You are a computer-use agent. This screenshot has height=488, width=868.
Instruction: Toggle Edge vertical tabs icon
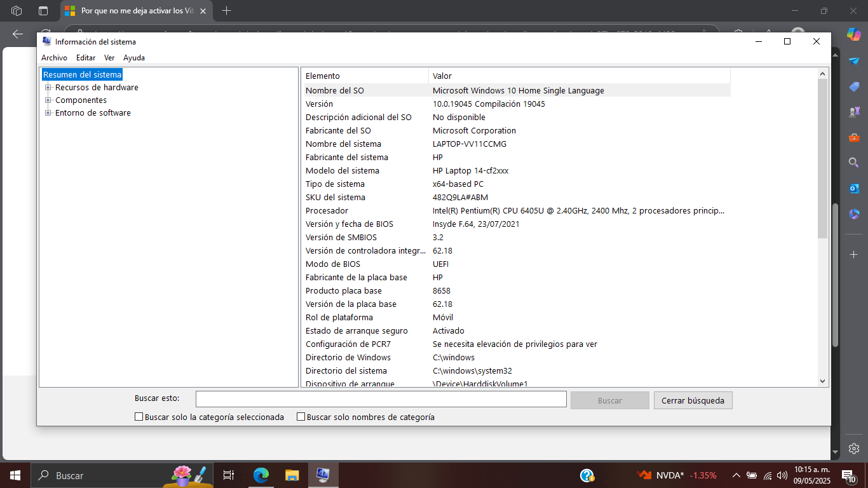[x=43, y=11]
